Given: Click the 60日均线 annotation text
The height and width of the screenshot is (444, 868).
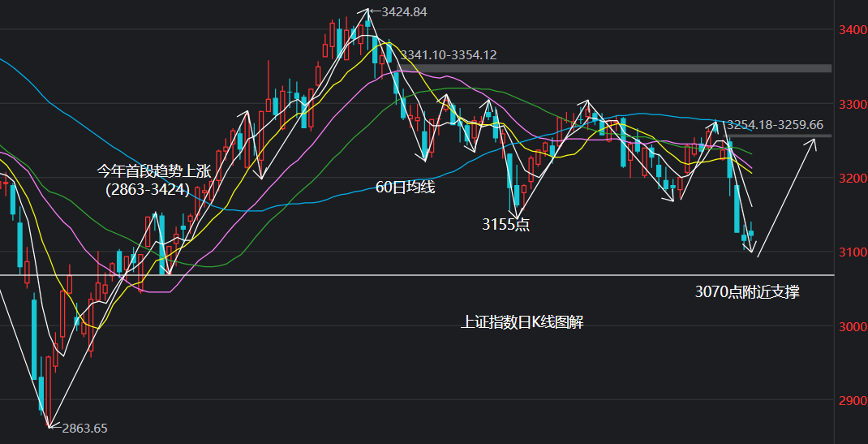Looking at the screenshot, I should pyautogui.click(x=406, y=188).
